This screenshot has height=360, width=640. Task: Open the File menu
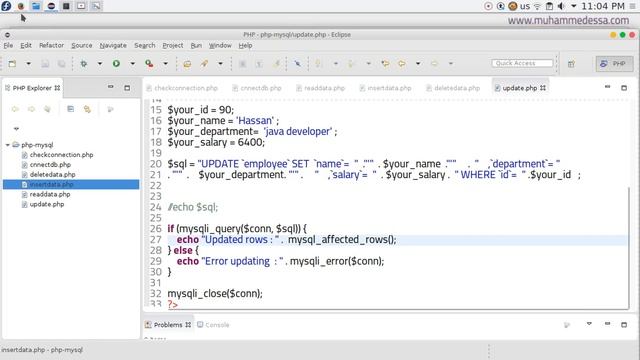pyautogui.click(x=8, y=45)
